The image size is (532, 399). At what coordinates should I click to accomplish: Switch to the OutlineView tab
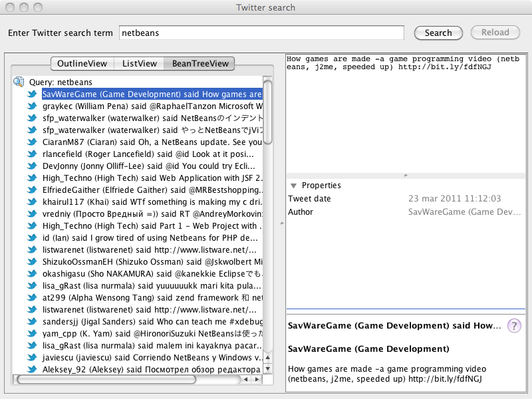click(82, 63)
